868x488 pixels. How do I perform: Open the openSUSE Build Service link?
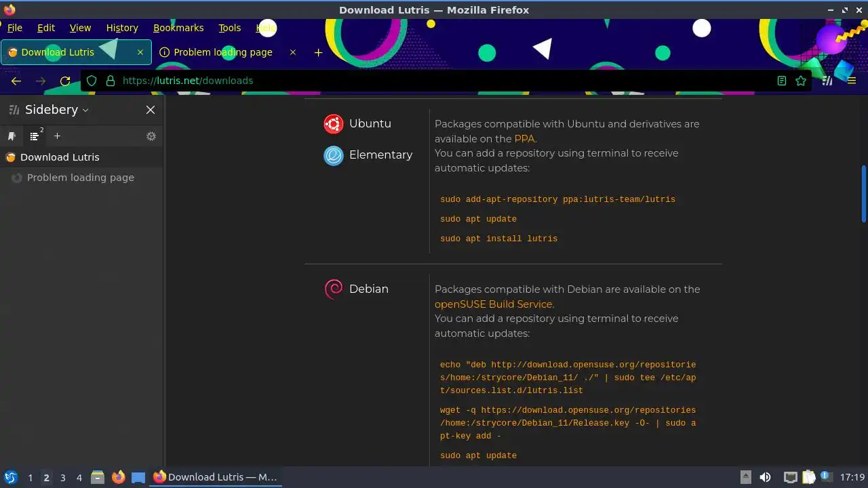pyautogui.click(x=494, y=304)
